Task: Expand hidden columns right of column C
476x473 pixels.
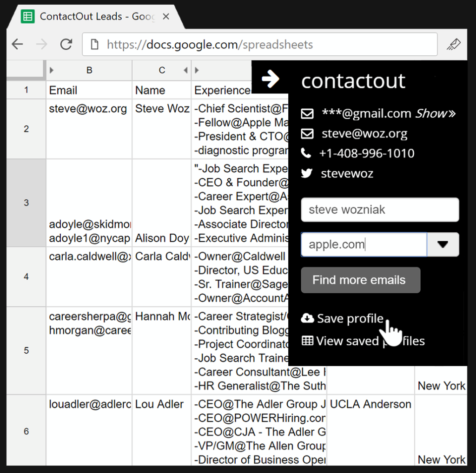Action: [x=197, y=70]
